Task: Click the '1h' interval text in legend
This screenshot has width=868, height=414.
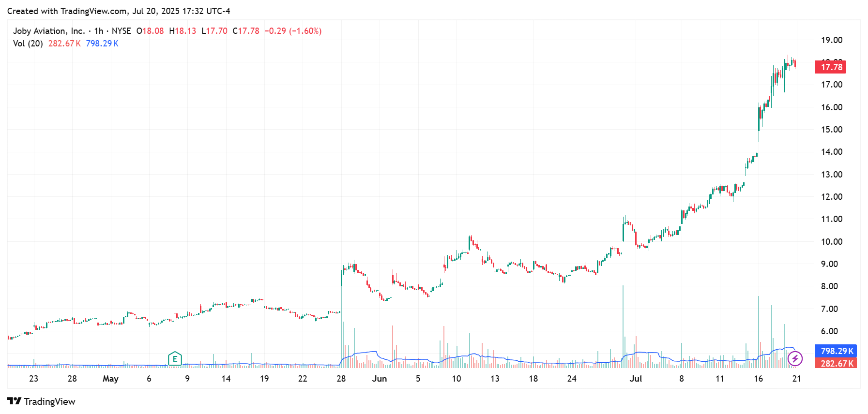Action: point(99,31)
